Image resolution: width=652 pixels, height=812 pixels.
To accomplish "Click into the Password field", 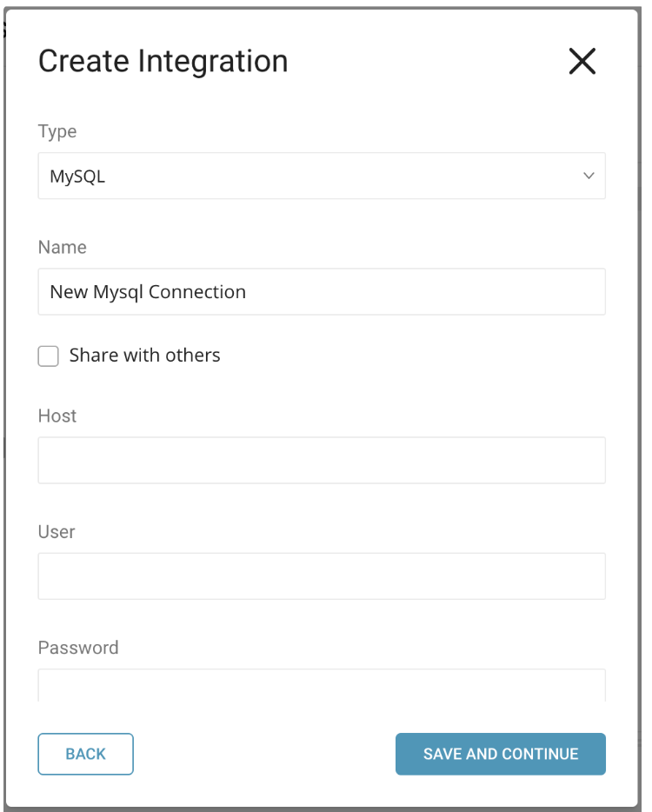I will pyautogui.click(x=321, y=685).
